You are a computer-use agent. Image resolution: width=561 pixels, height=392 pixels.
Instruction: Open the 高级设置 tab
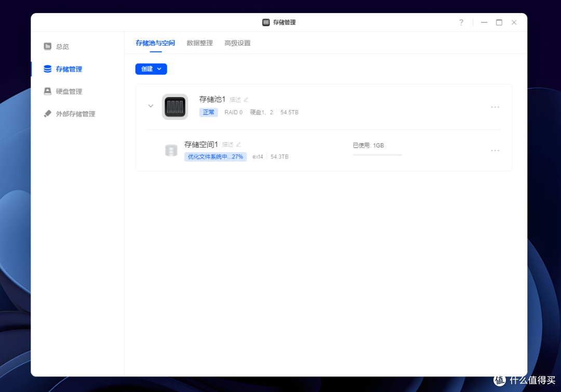pos(237,43)
